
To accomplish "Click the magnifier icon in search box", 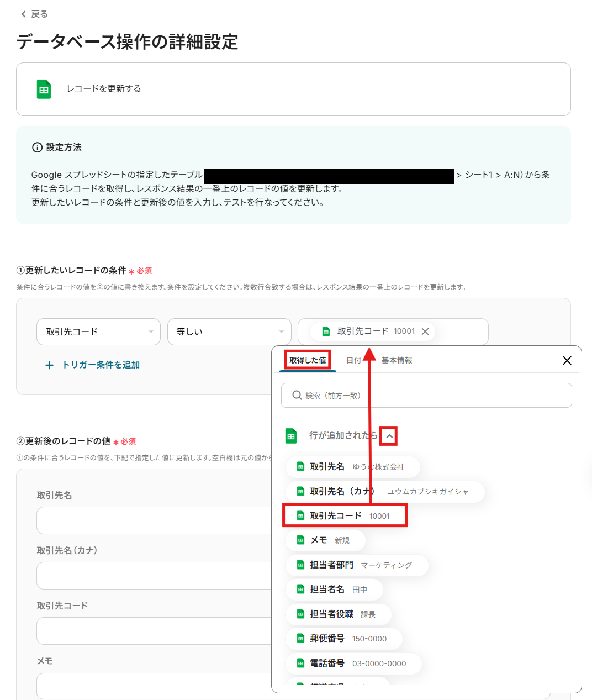I will pyautogui.click(x=297, y=396).
